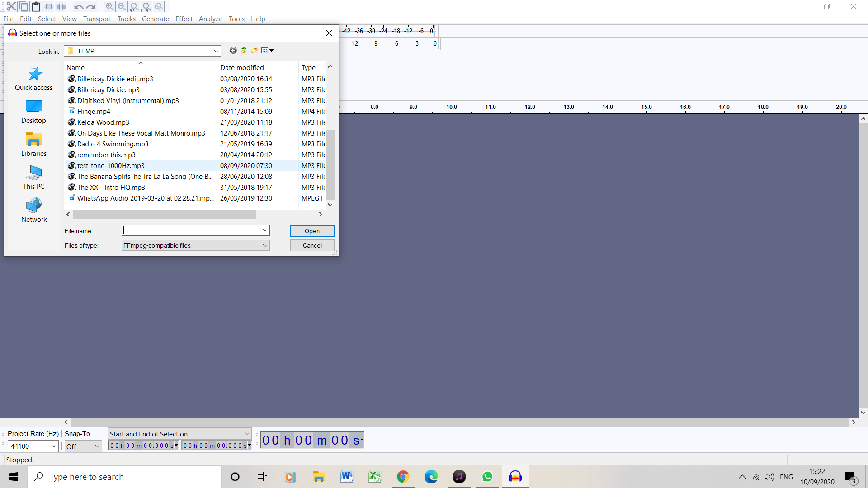
Task: Open Network in places bar
Action: (34, 211)
